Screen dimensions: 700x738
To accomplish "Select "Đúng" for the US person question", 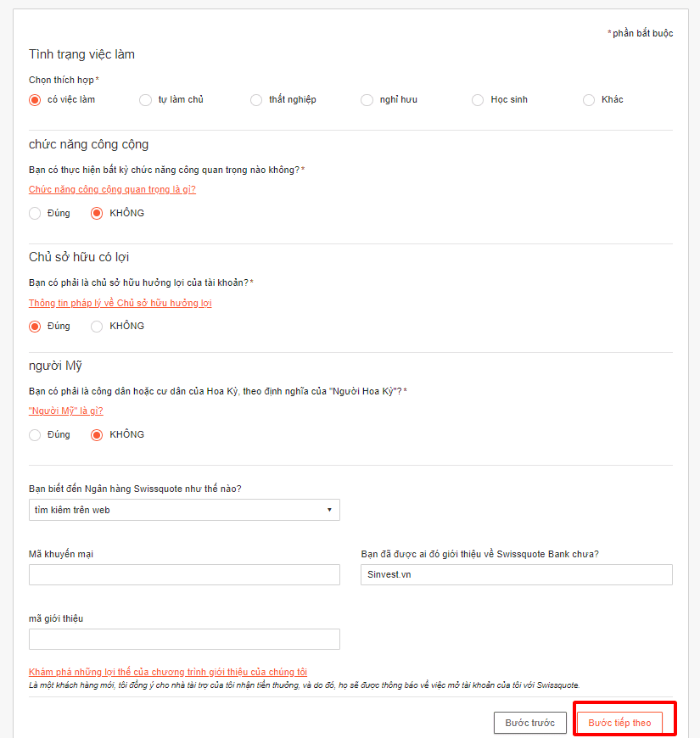I will [35, 435].
